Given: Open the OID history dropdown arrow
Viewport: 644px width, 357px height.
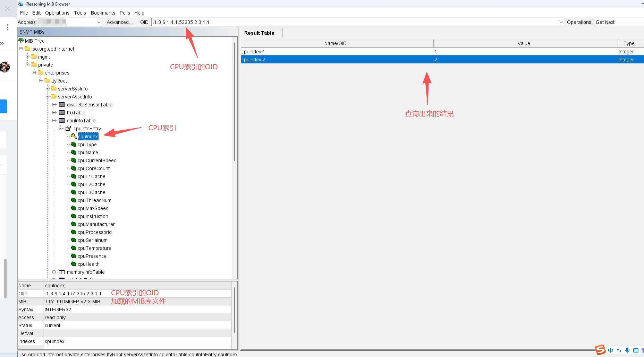Looking at the screenshot, I should 561,22.
